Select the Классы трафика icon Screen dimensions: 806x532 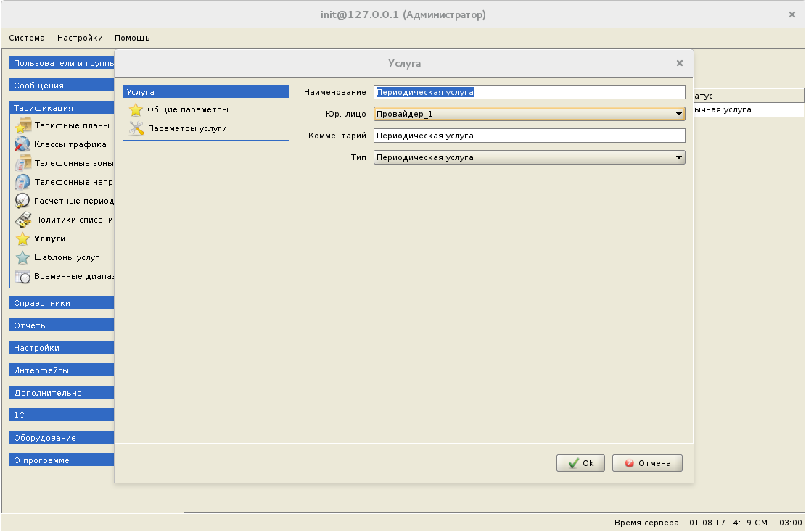[x=22, y=144]
